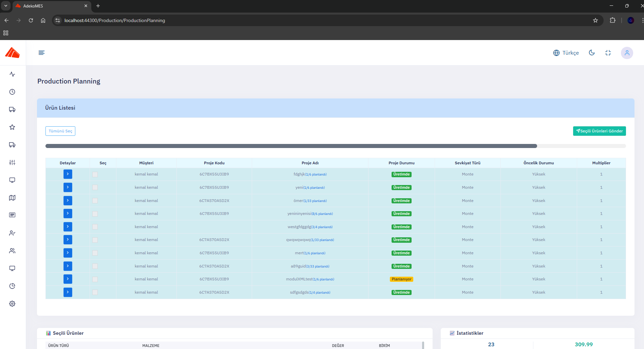644x349 pixels.
Task: Expand details of the fdghjk row
Action: pos(68,174)
